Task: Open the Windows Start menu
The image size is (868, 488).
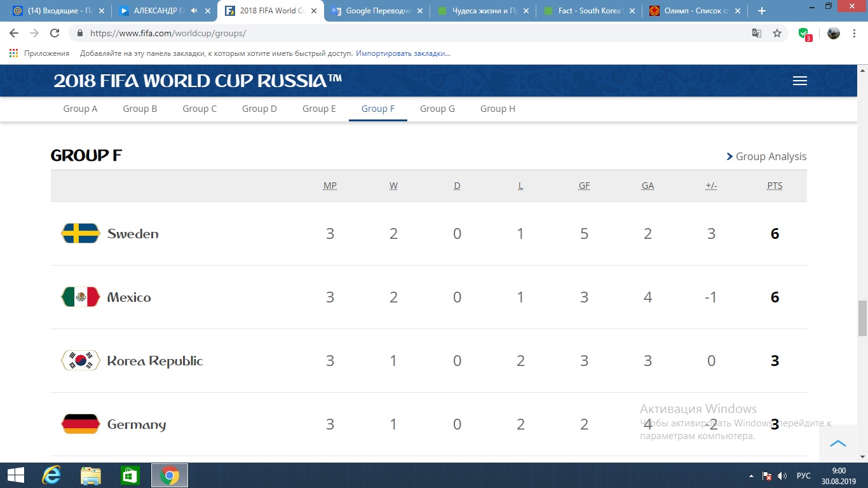Action: tap(15, 475)
